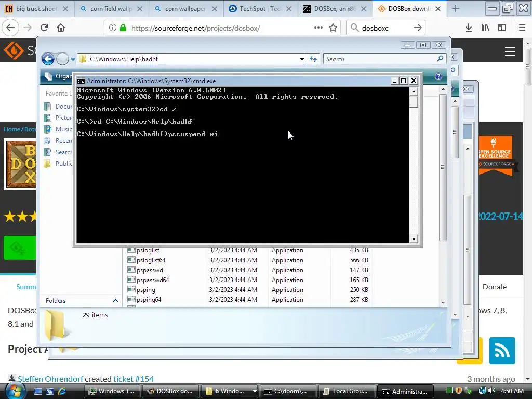Expand the Explorer address bar dropdown

[x=302, y=59]
